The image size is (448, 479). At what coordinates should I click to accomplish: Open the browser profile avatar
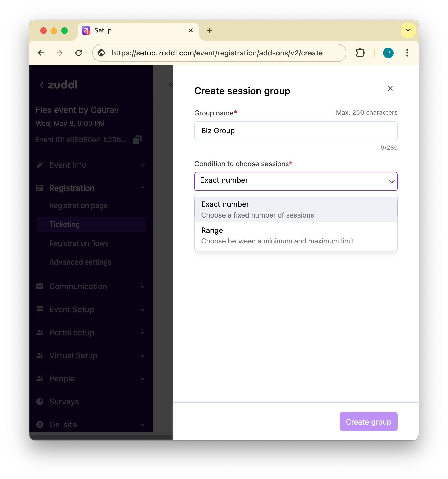coord(388,53)
